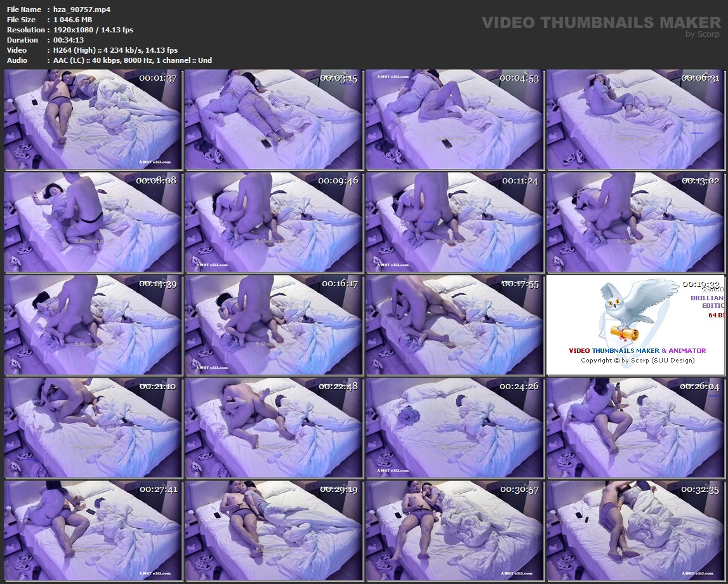Choose the frame at 00:32:35

[635, 531]
